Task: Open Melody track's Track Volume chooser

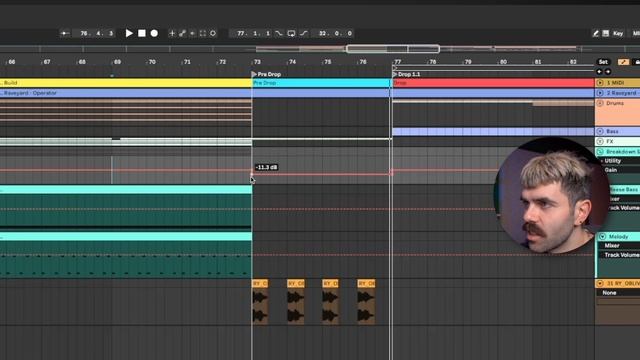Action: [x=620, y=255]
